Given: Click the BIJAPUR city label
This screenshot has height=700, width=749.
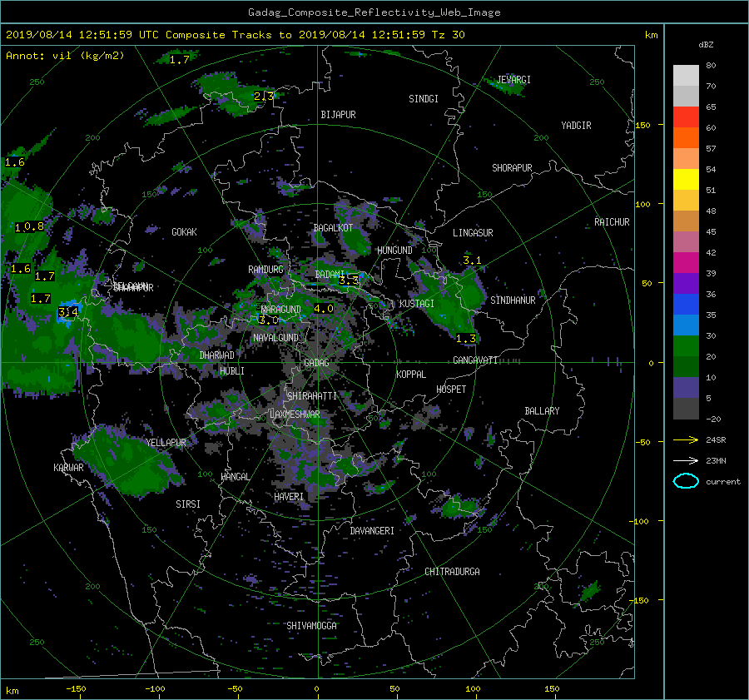Looking at the screenshot, I should coord(338,115).
